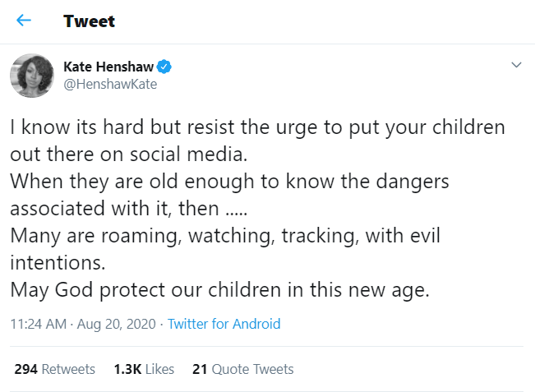Open the Twitter for Android link
Image resolution: width=535 pixels, height=392 pixels.
(x=224, y=324)
